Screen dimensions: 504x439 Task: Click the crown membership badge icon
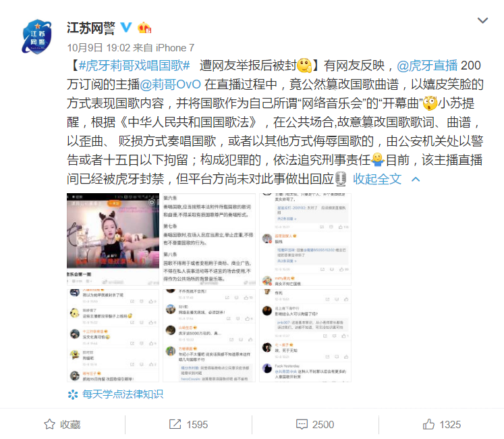(144, 28)
